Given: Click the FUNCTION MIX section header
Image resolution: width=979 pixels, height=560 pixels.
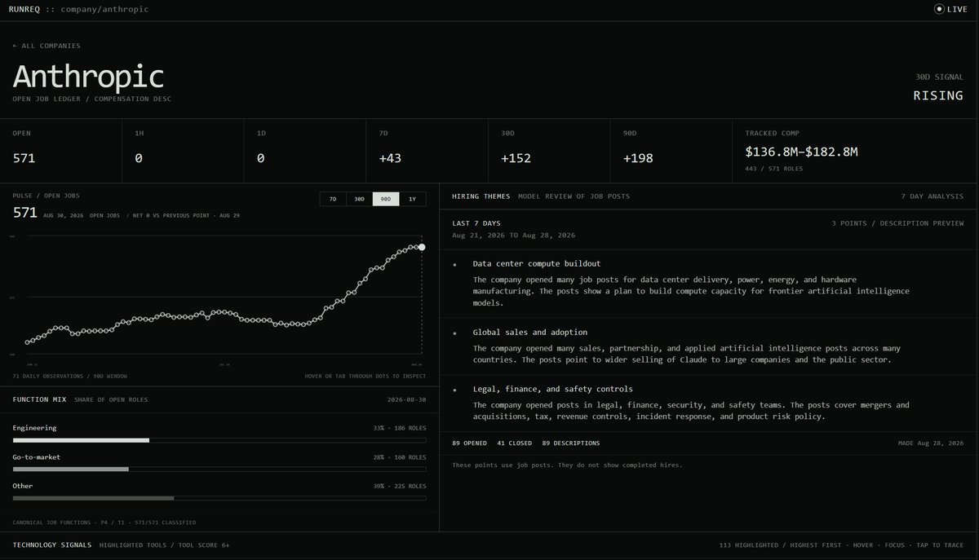Looking at the screenshot, I should click(x=39, y=399).
